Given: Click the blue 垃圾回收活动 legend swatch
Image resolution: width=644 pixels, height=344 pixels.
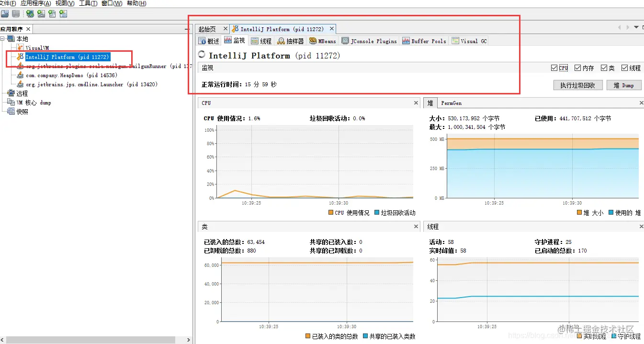Looking at the screenshot, I should point(377,212).
